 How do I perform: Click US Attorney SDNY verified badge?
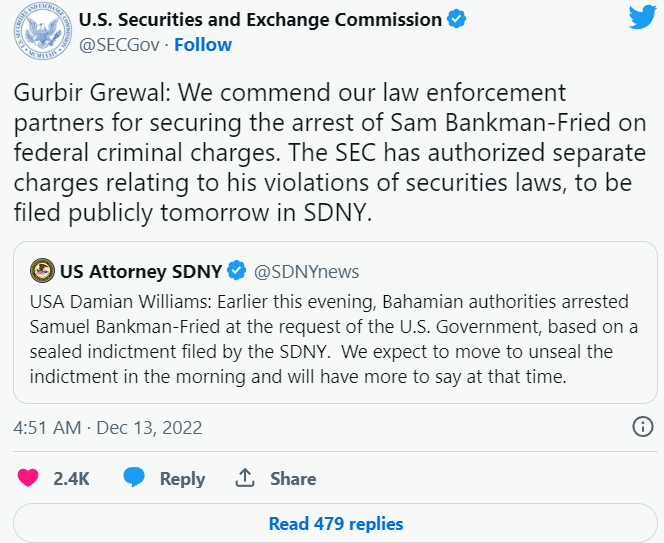tap(237, 271)
